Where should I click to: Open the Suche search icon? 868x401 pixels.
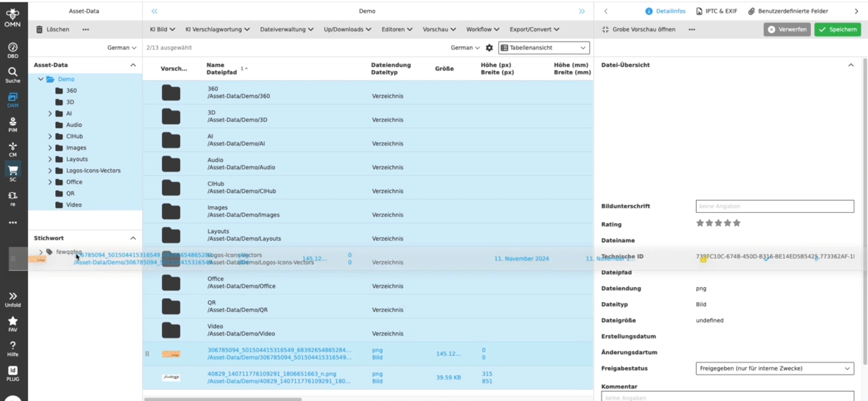(13, 75)
